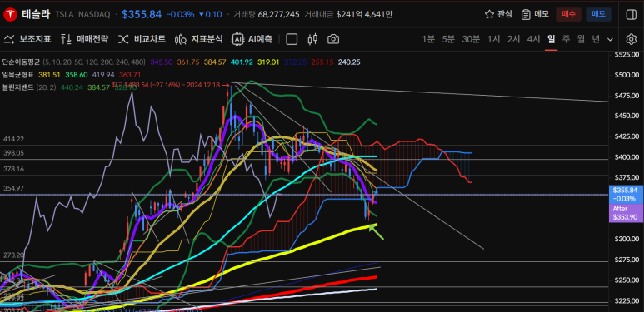644x312 pixels.
Task: Click the 398.05 horizontal line label
Action: pyautogui.click(x=13, y=153)
